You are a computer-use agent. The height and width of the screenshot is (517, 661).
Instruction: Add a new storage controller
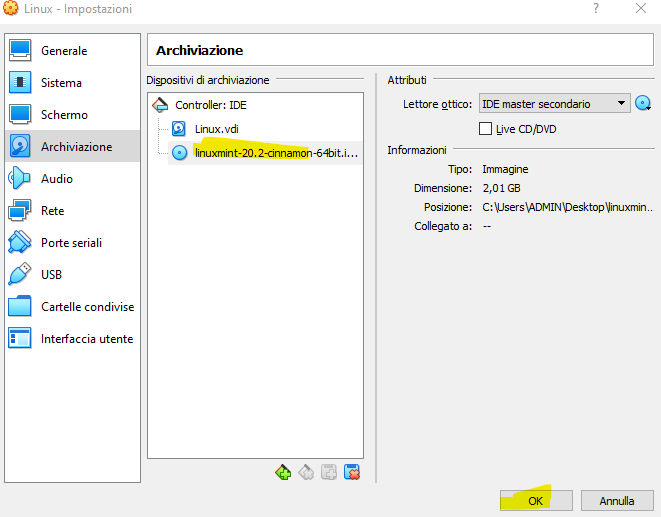pyautogui.click(x=283, y=472)
